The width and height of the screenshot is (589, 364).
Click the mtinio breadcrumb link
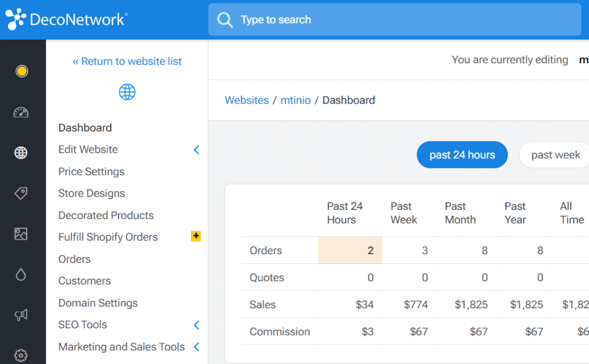tap(295, 100)
